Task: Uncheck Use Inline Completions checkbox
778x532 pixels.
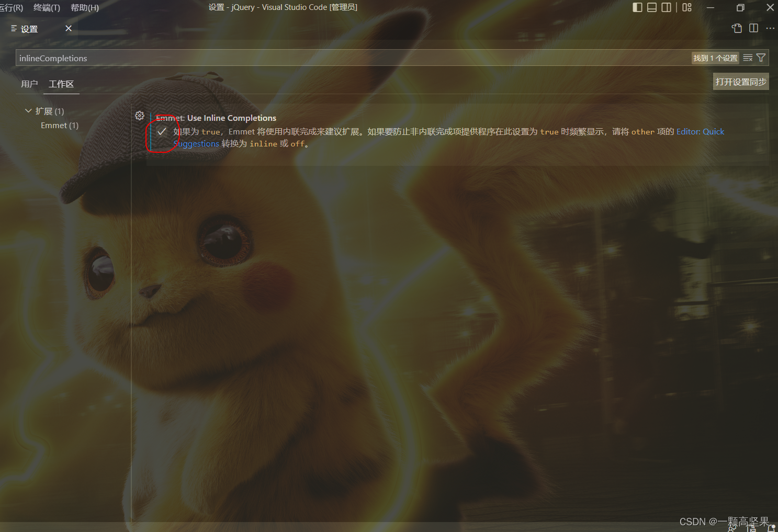Action: tap(162, 131)
